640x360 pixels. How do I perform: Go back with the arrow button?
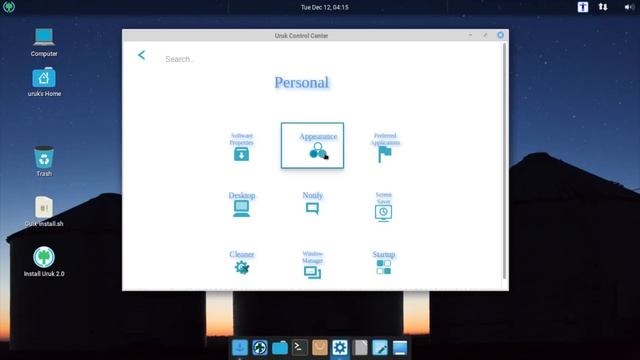tap(142, 55)
